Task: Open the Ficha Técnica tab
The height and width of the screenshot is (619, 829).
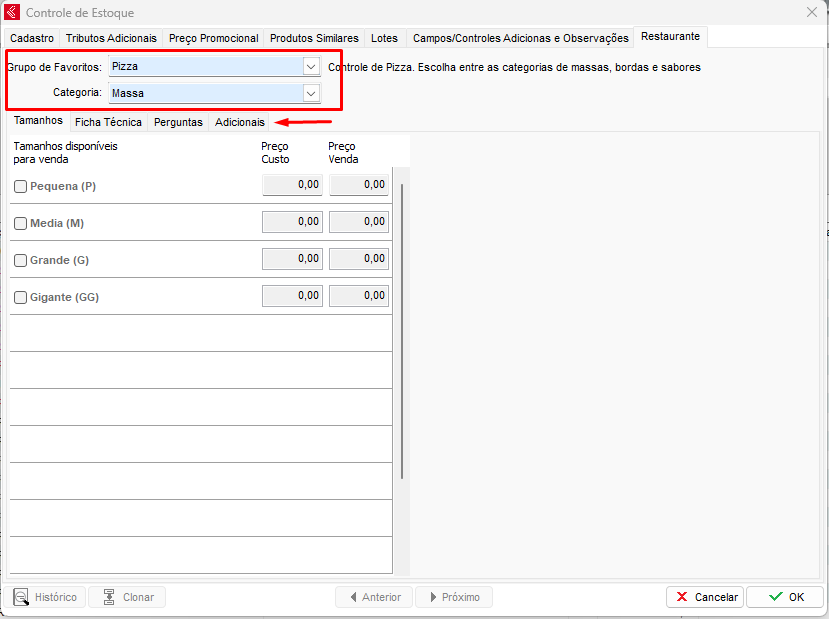Action: [x=108, y=122]
